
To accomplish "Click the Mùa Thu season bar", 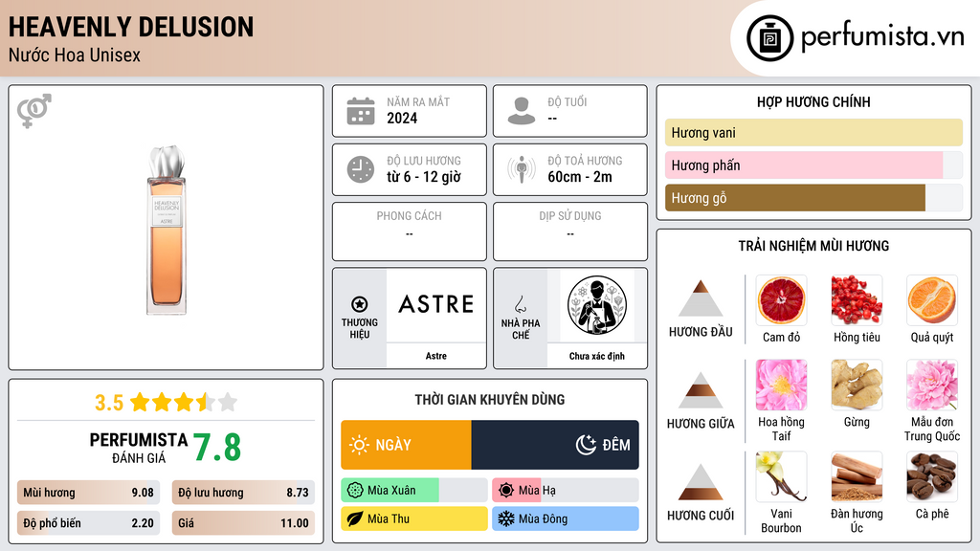I will (x=414, y=518).
